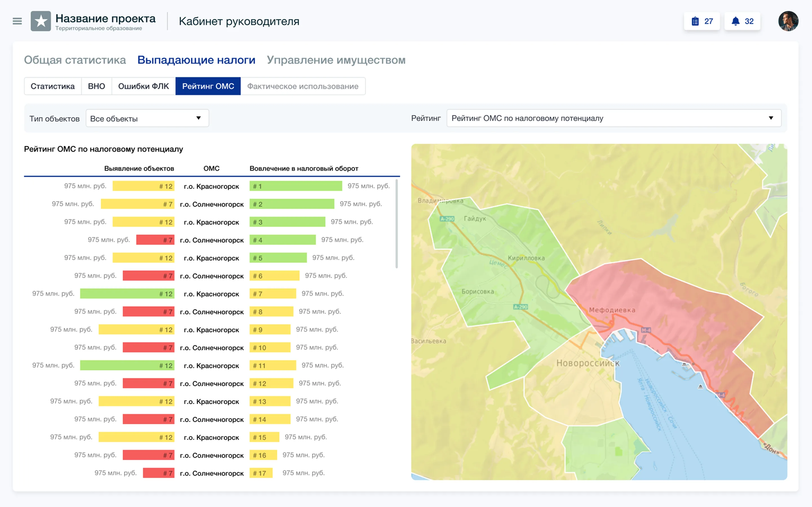Open the hamburger menu icon
The width and height of the screenshot is (812, 507).
coord(17,21)
